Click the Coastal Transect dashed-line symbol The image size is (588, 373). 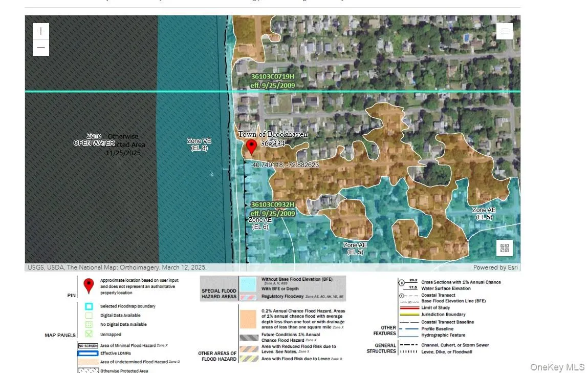pyautogui.click(x=408, y=295)
